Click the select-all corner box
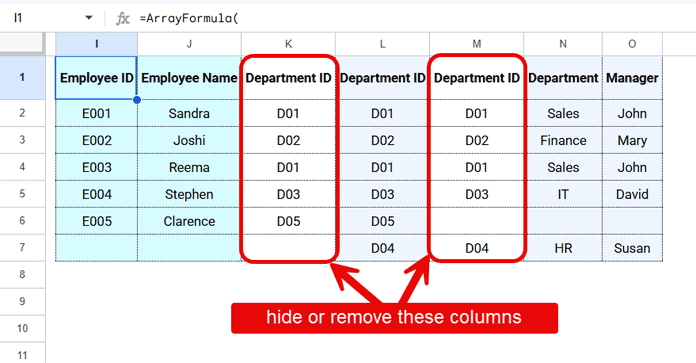Viewport: 696px width, 363px height. click(x=22, y=43)
